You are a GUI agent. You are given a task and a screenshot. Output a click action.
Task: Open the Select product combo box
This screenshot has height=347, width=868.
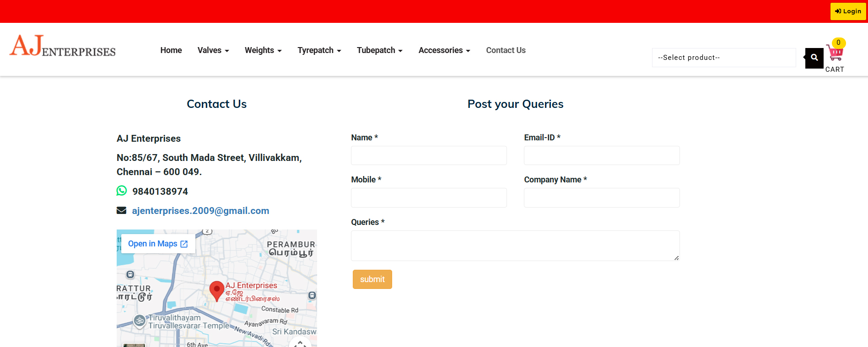(724, 58)
